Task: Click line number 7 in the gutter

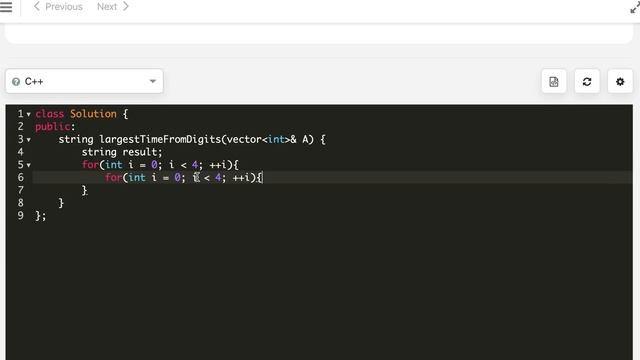Action: pos(20,190)
